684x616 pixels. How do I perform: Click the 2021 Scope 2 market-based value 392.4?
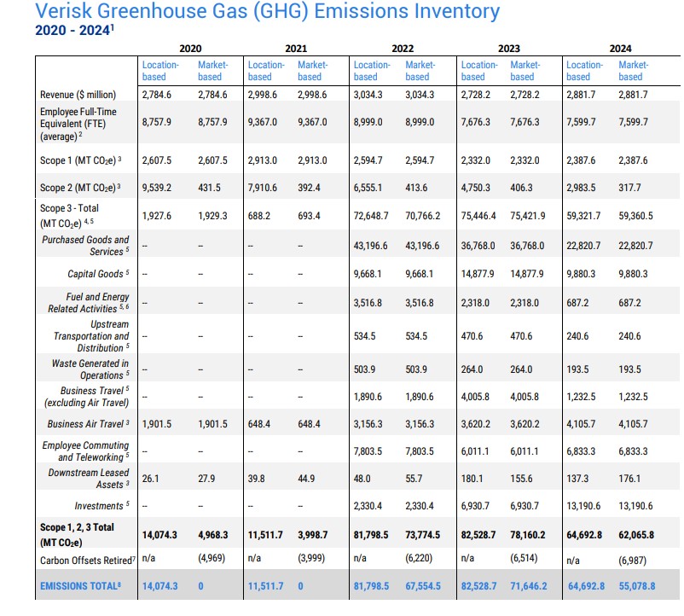[x=312, y=188]
